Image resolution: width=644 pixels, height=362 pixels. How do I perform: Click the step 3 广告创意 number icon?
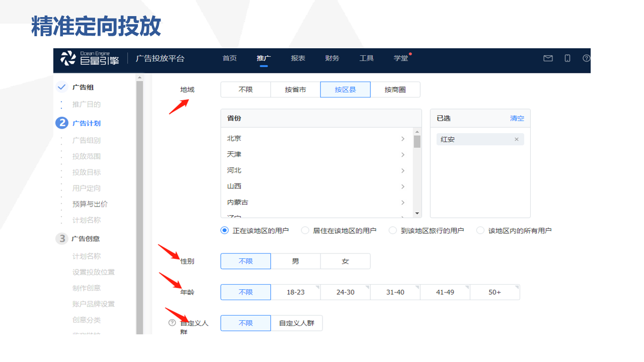click(x=62, y=238)
